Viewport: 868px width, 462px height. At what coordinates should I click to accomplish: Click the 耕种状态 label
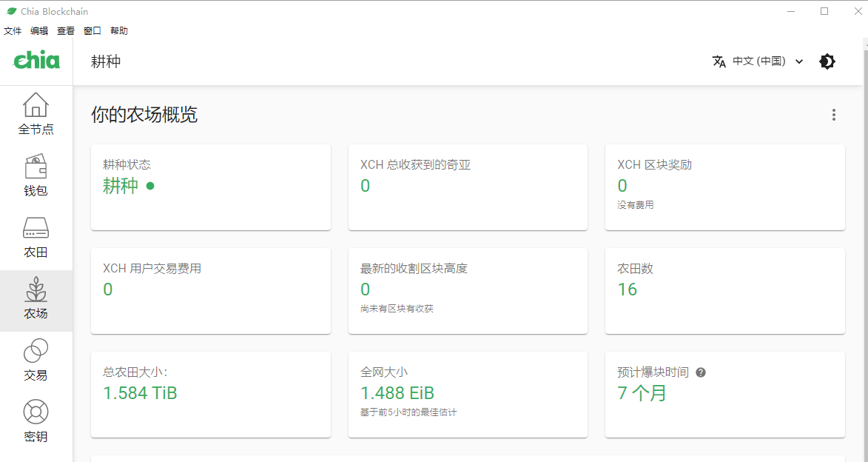(127, 164)
